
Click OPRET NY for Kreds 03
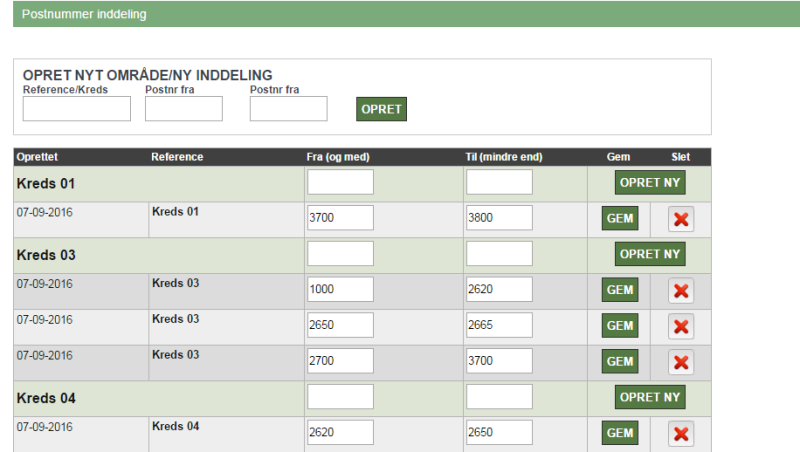tap(649, 254)
